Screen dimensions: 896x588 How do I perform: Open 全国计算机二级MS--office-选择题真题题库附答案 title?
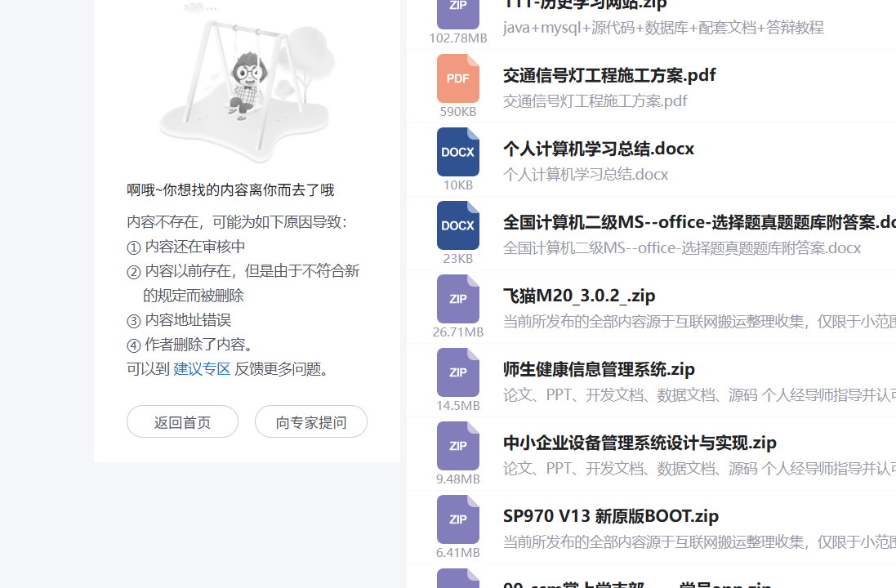point(699,222)
